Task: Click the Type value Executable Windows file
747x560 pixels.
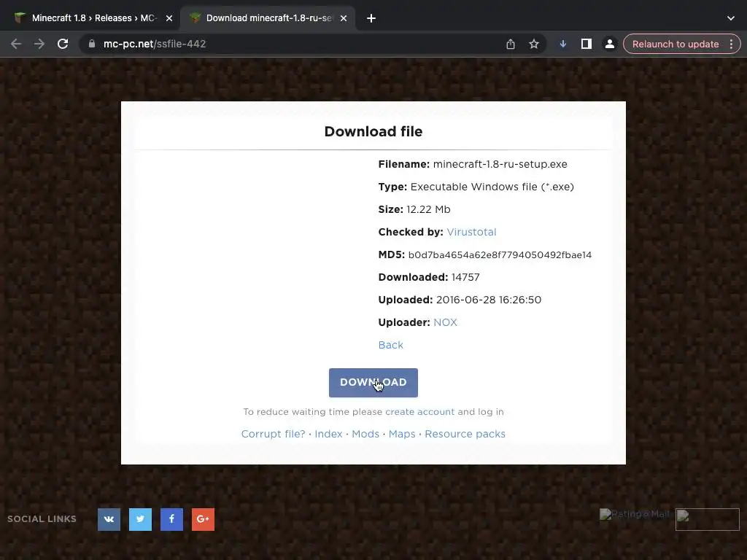Action: click(x=492, y=187)
